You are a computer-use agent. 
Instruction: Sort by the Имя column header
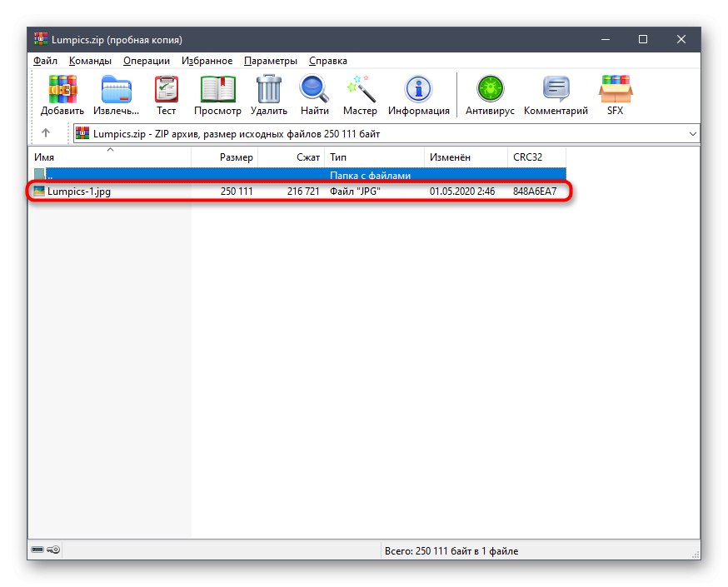[x=110, y=157]
